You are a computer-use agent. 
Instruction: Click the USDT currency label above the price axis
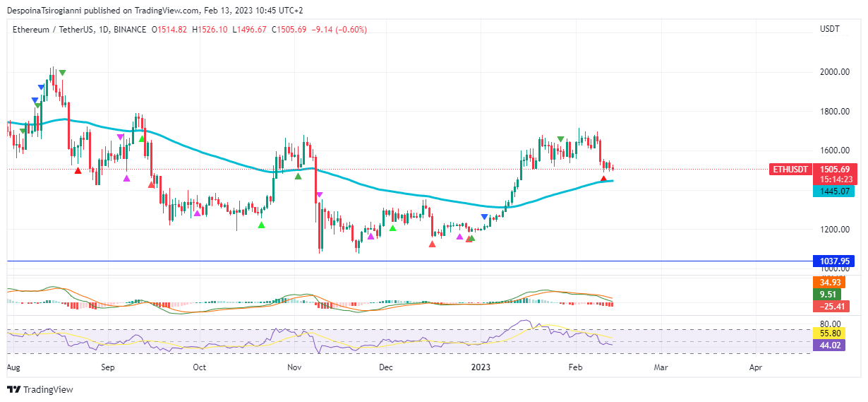830,30
